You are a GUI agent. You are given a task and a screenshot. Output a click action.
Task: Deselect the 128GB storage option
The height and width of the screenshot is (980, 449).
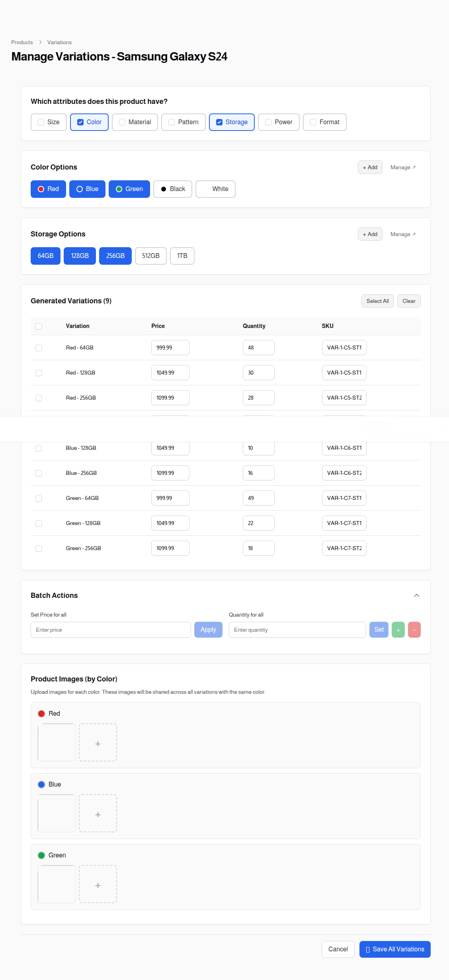[x=80, y=256]
